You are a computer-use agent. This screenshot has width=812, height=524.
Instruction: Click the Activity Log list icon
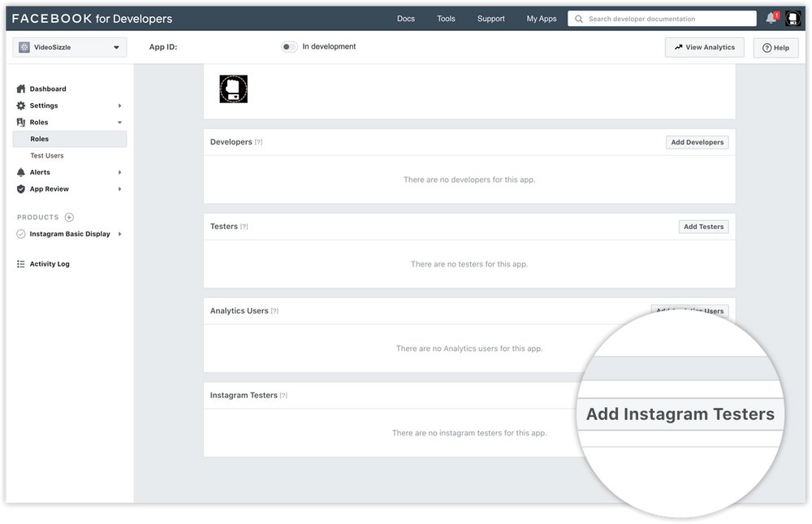[x=21, y=264]
